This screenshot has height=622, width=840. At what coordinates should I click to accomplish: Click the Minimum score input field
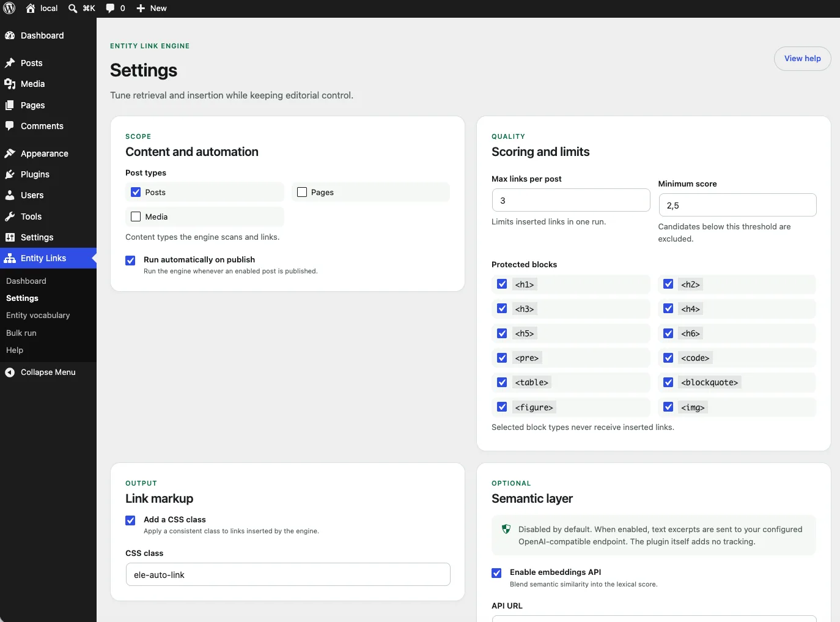coord(737,205)
